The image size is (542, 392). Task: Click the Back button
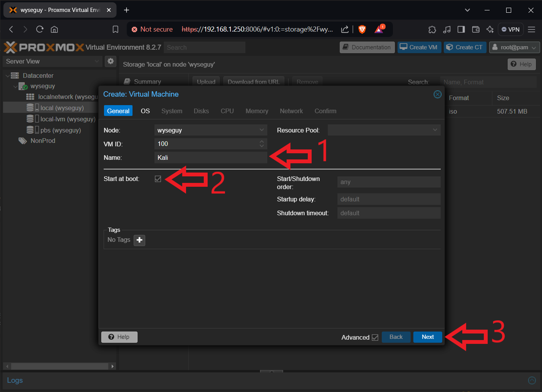396,337
